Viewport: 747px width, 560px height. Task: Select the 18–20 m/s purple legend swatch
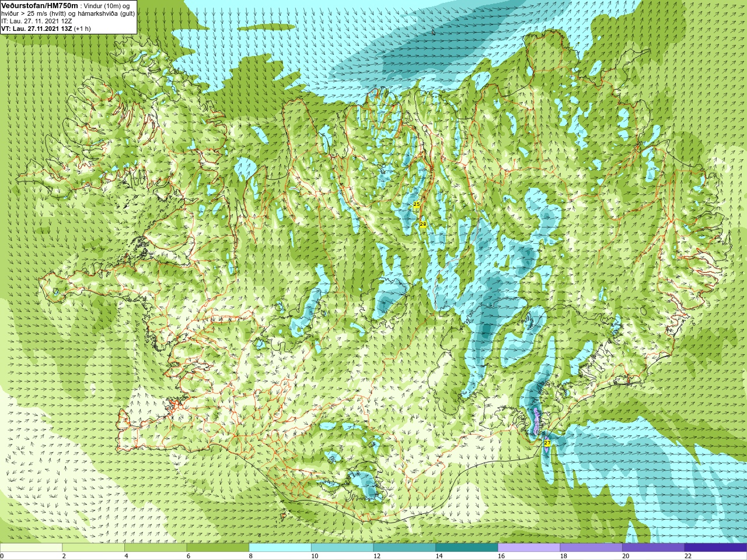(x=591, y=548)
